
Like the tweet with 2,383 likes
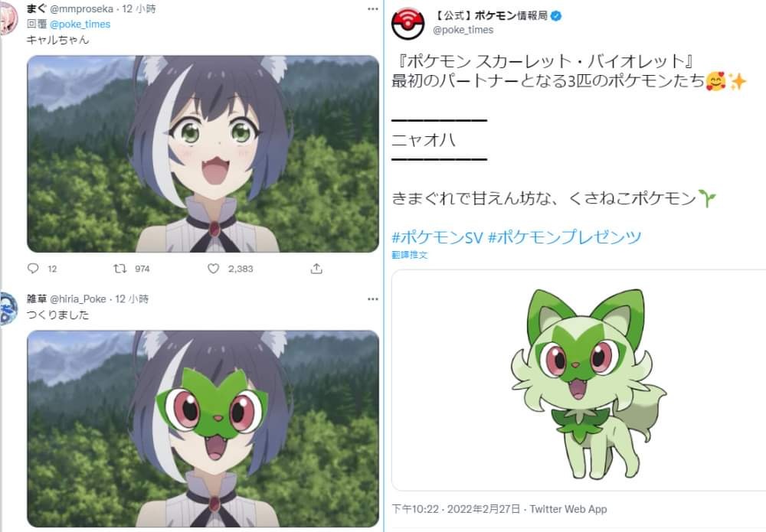214,269
